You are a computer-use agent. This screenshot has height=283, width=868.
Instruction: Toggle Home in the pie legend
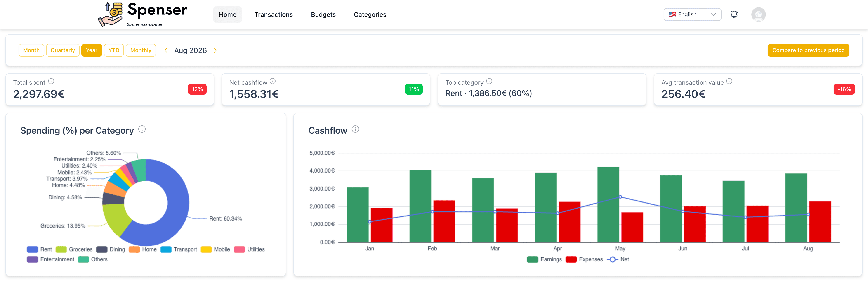point(143,250)
